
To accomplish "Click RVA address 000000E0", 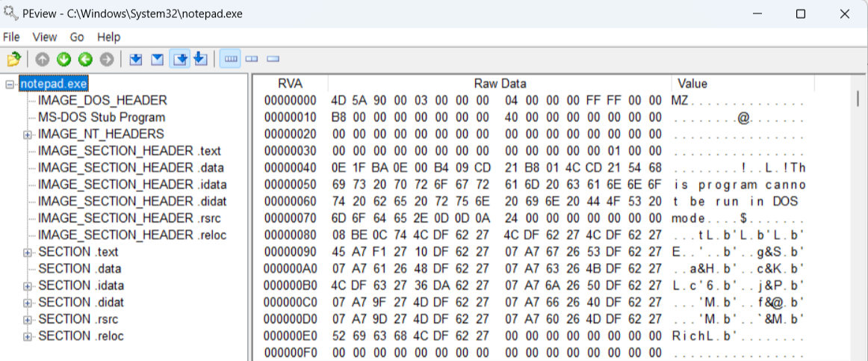I will 290,336.
